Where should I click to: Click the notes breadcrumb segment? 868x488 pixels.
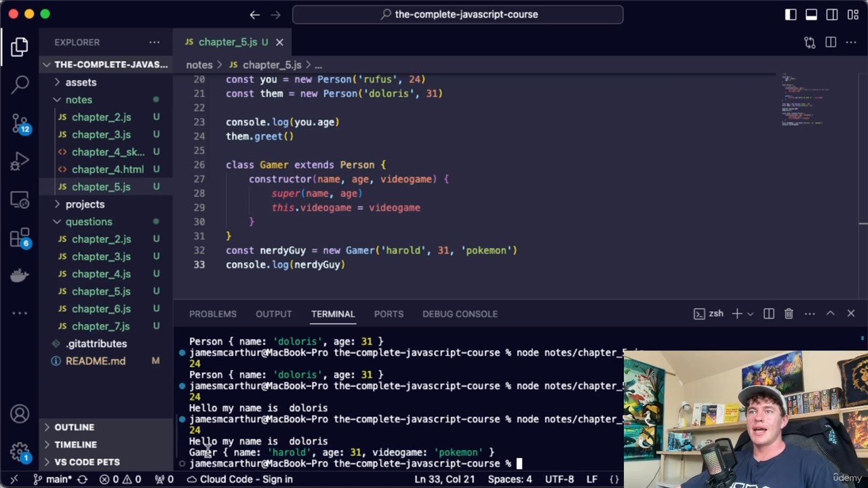coord(199,65)
